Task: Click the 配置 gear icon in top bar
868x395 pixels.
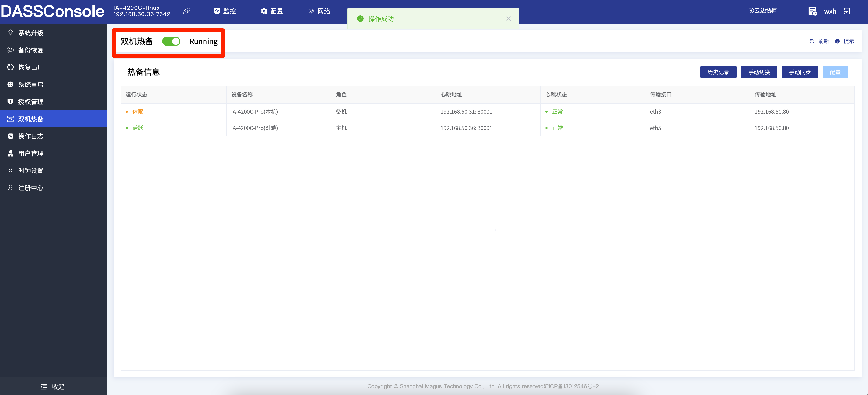Action: [x=264, y=11]
